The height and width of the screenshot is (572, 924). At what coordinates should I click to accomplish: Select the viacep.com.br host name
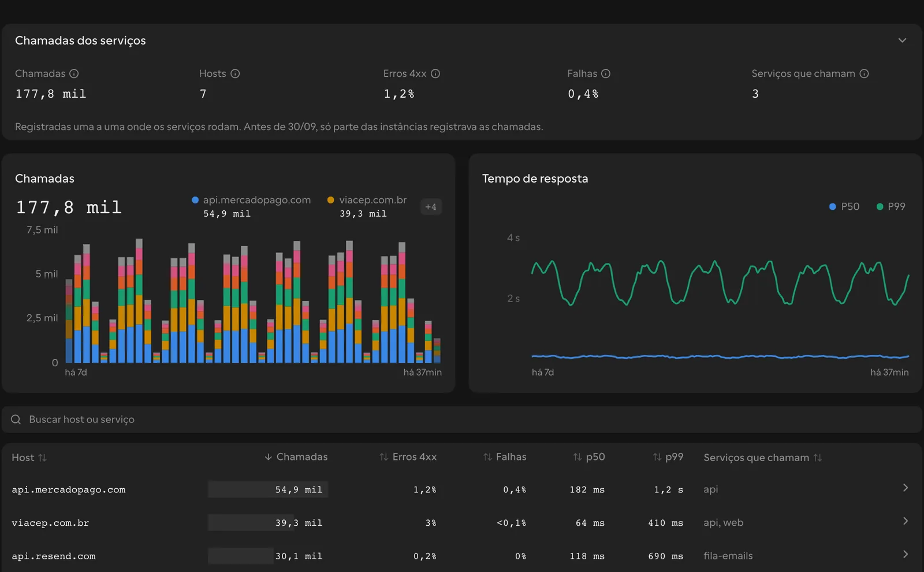click(50, 523)
